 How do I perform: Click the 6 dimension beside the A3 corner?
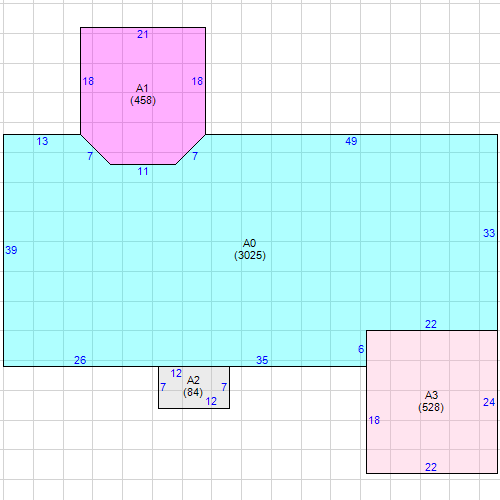361,349
